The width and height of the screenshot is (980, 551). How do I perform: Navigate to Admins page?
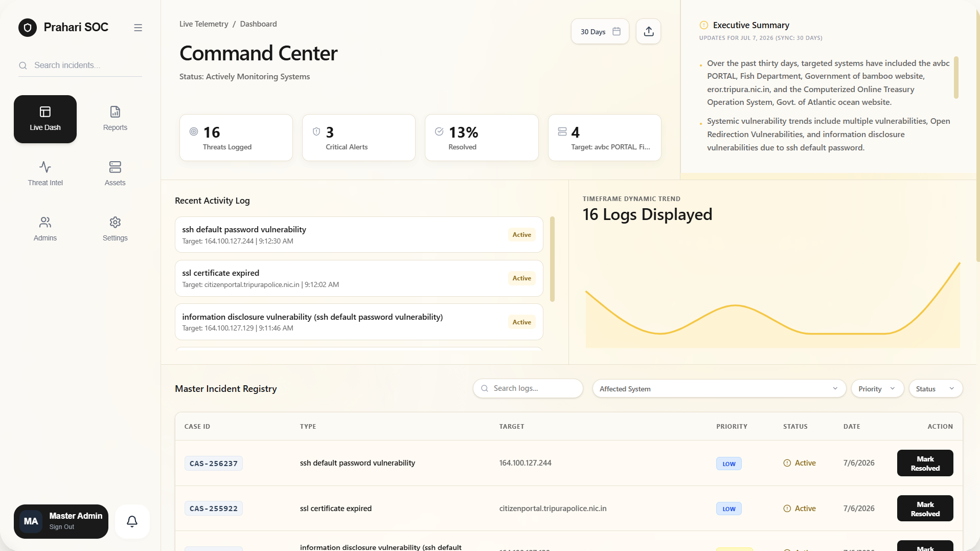pos(45,229)
